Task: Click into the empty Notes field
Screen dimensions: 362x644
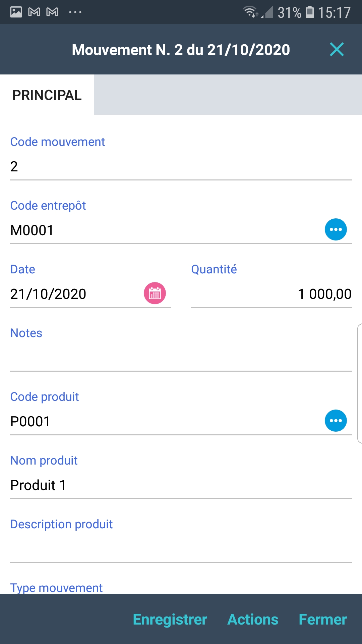Action: click(181, 357)
